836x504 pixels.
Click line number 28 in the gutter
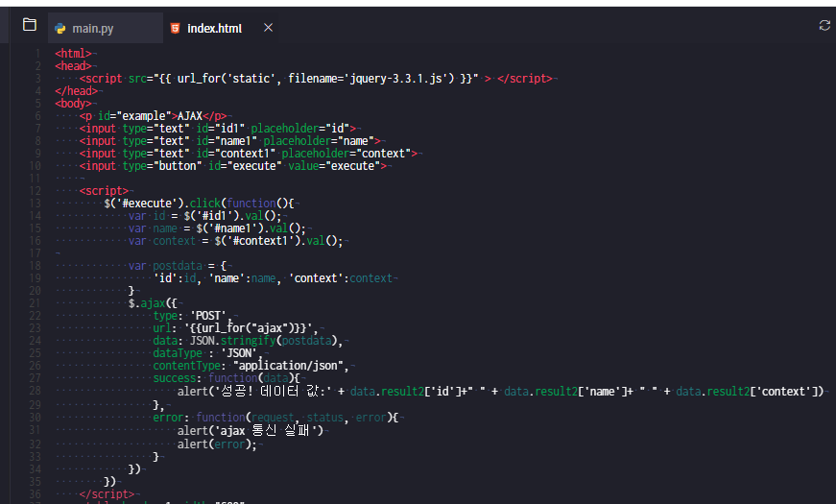(x=35, y=391)
